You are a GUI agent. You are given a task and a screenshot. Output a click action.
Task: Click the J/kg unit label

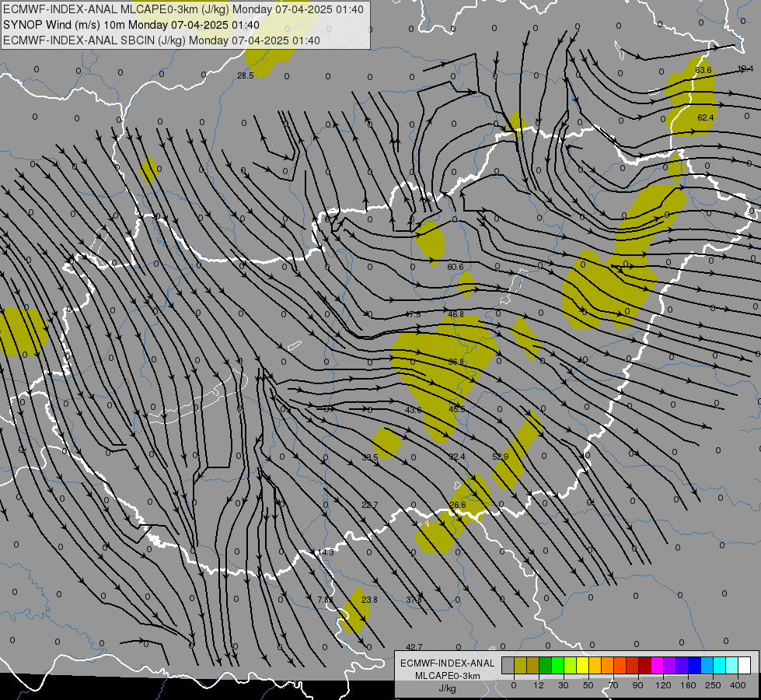[448, 688]
